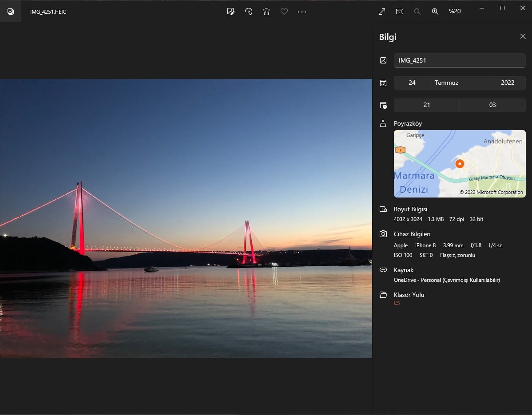
Task: Click the %20 zoom level indicator
Action: point(455,11)
